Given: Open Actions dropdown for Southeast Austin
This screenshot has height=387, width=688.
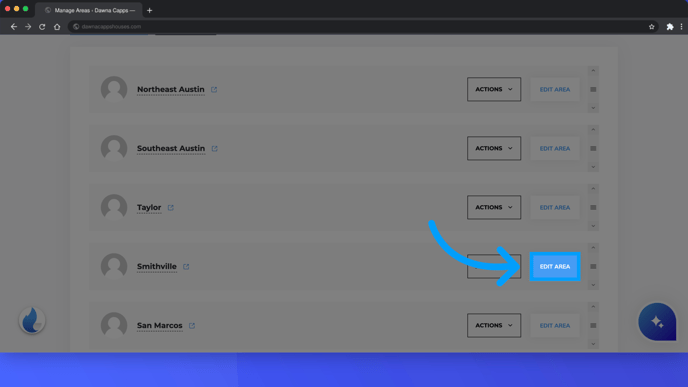Looking at the screenshot, I should coord(494,148).
